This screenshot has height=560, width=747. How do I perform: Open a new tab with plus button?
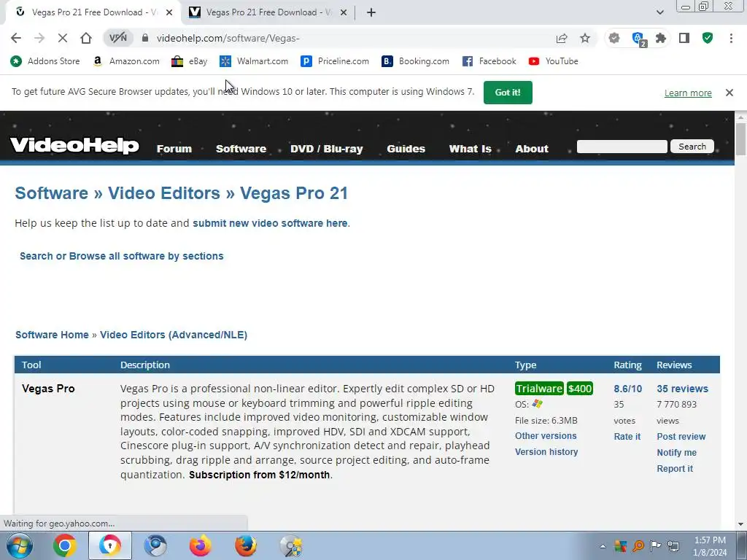click(371, 12)
